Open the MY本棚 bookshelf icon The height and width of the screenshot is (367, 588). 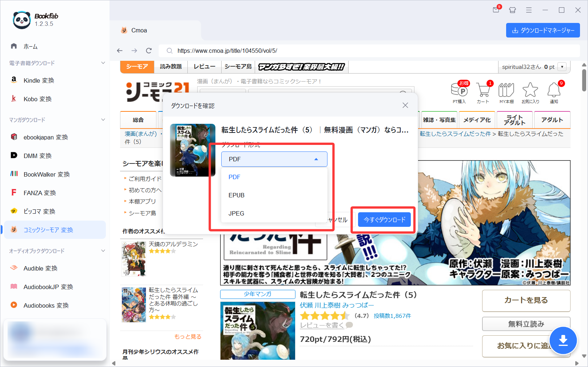point(506,92)
